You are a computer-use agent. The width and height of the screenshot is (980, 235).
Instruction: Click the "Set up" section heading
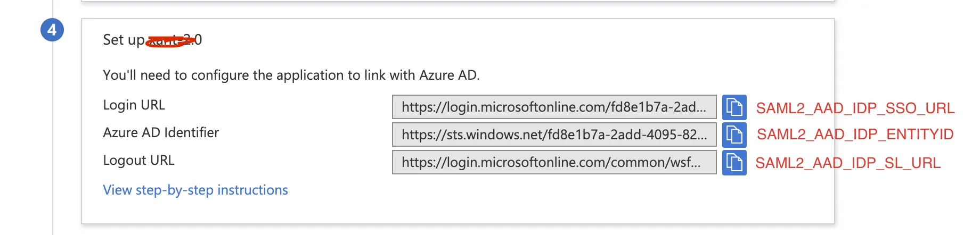pos(124,40)
